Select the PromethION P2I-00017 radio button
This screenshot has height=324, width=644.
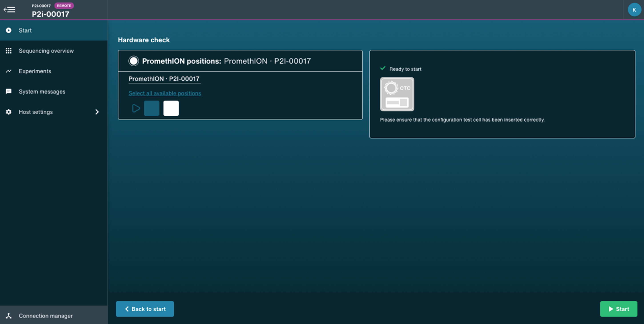point(133,61)
